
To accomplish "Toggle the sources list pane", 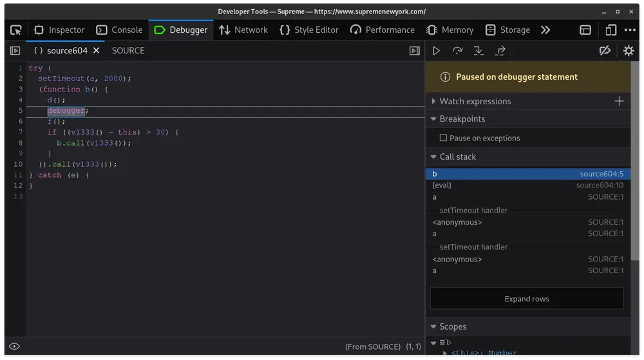I will pos(15,51).
